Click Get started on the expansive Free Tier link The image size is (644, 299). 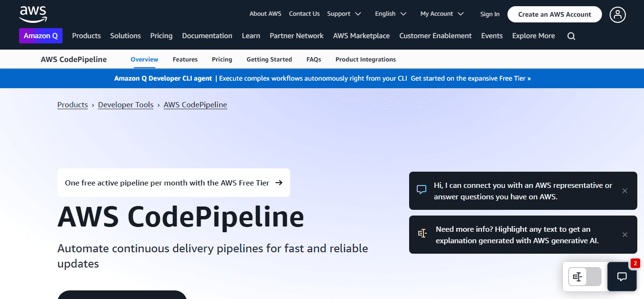pos(471,78)
